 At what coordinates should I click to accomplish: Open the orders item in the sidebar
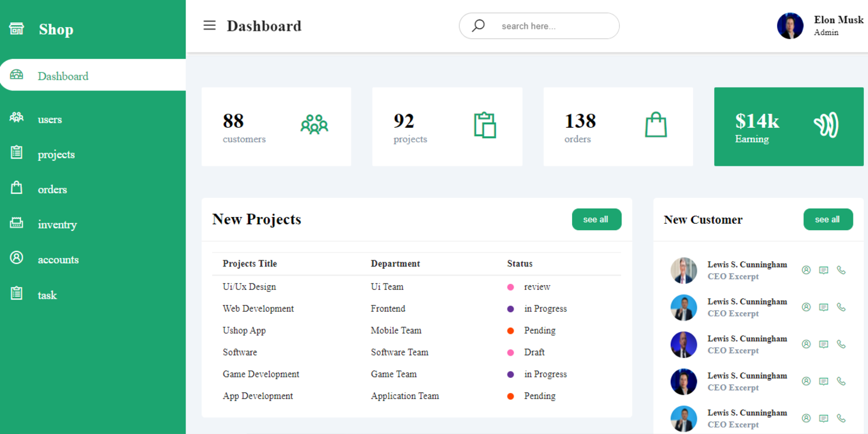[52, 189]
